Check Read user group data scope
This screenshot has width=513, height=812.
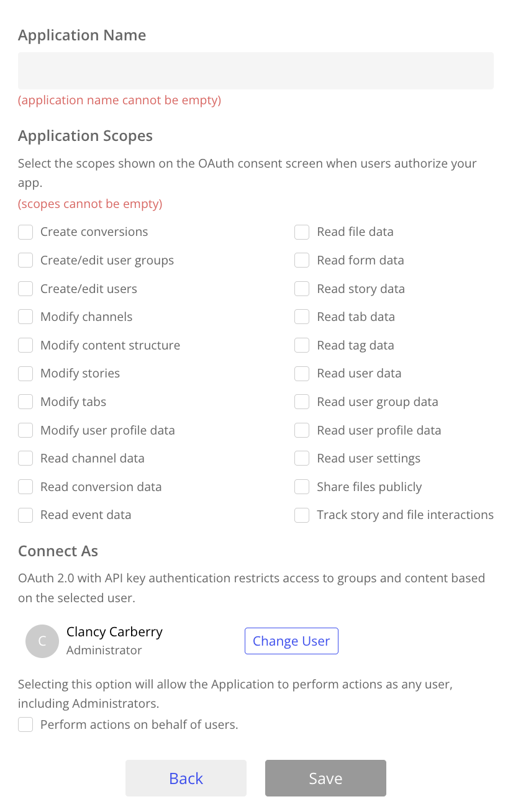click(x=302, y=402)
